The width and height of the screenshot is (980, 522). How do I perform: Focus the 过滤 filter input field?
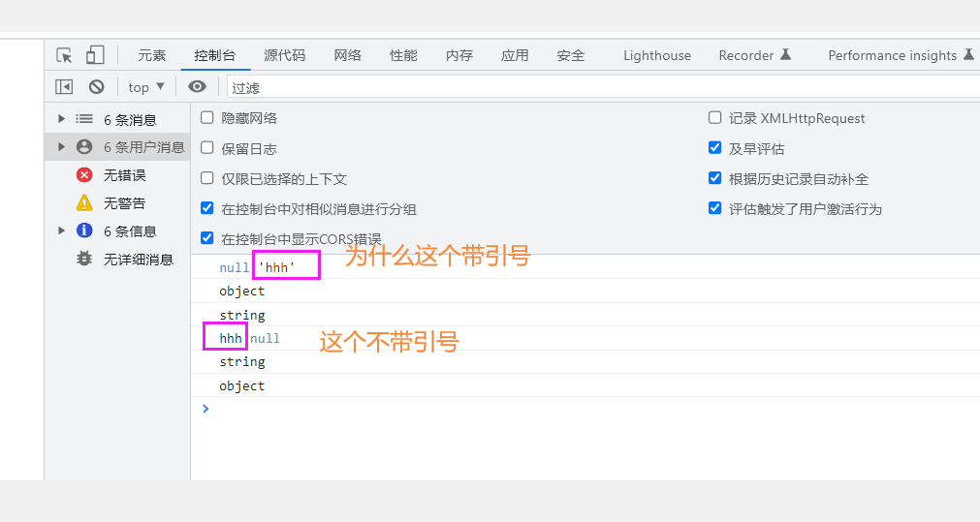(x=604, y=87)
